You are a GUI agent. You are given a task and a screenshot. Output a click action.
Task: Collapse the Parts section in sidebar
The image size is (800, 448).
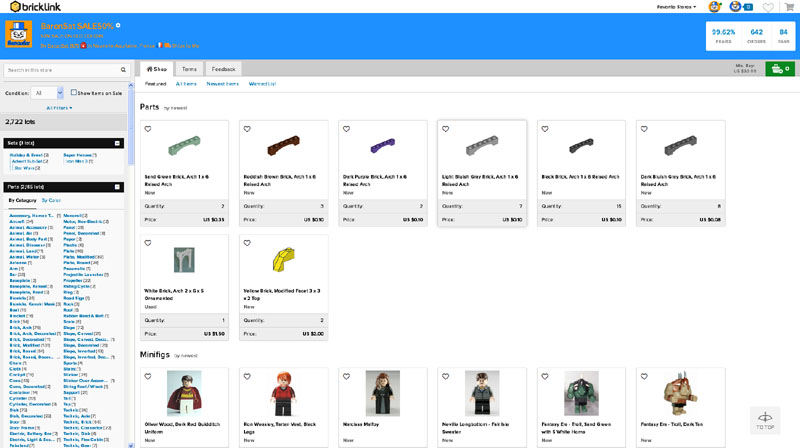(117, 187)
